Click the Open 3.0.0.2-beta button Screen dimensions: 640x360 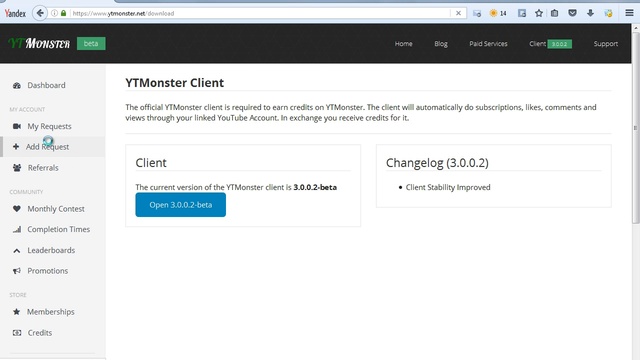coord(180,205)
